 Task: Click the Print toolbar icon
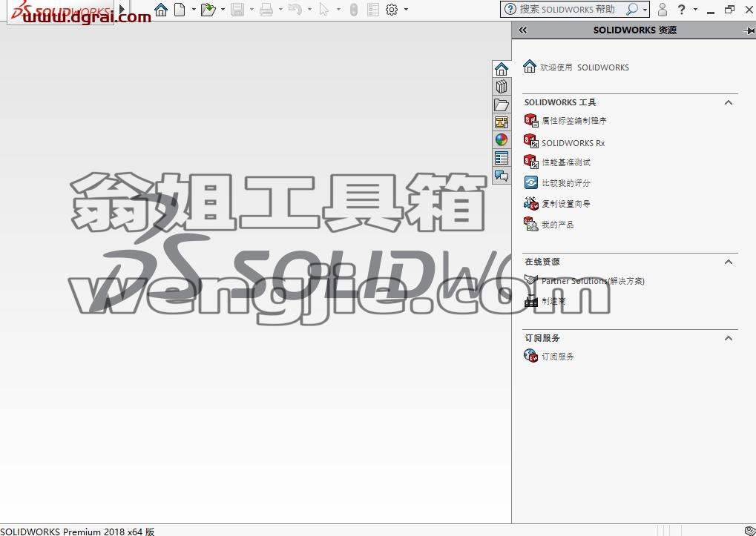point(266,9)
